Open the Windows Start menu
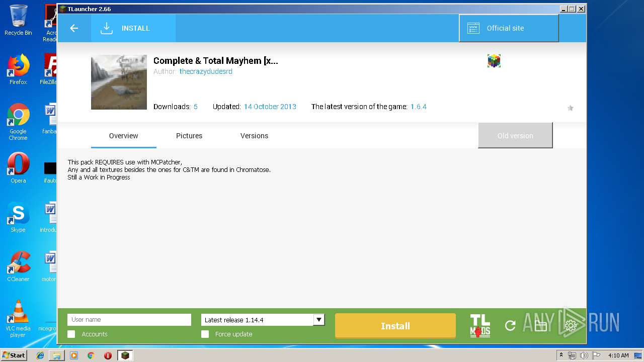644x362 pixels. [x=14, y=355]
